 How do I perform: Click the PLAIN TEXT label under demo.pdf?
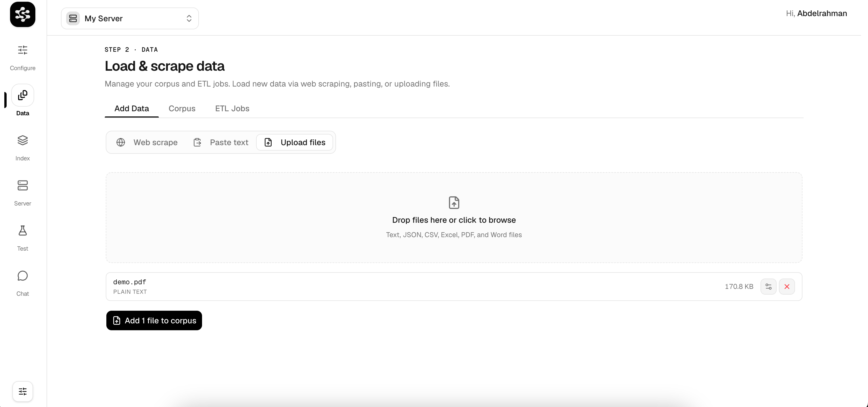[130, 292]
